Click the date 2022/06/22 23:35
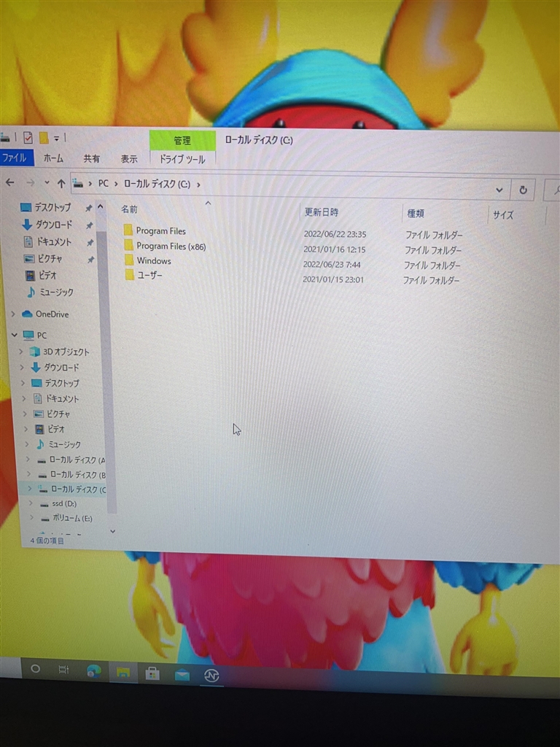This screenshot has width=560, height=747. click(335, 234)
